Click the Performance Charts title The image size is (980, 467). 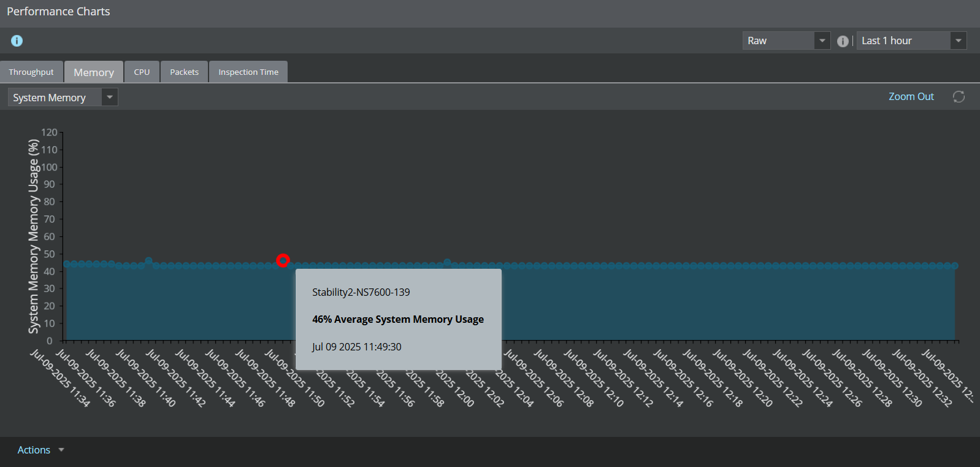point(58,12)
